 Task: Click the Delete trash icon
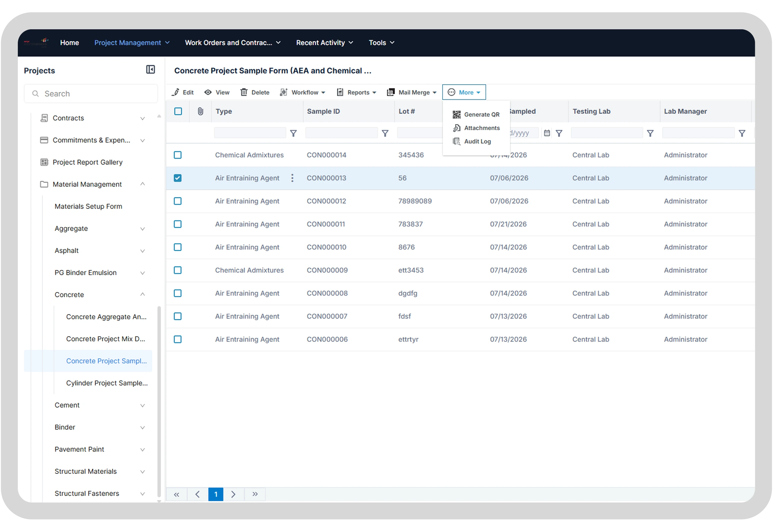coord(244,92)
